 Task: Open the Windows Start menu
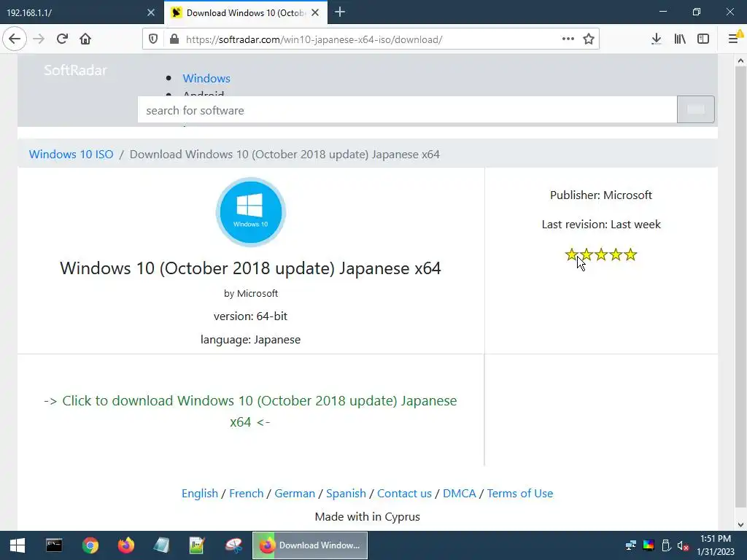(x=18, y=545)
